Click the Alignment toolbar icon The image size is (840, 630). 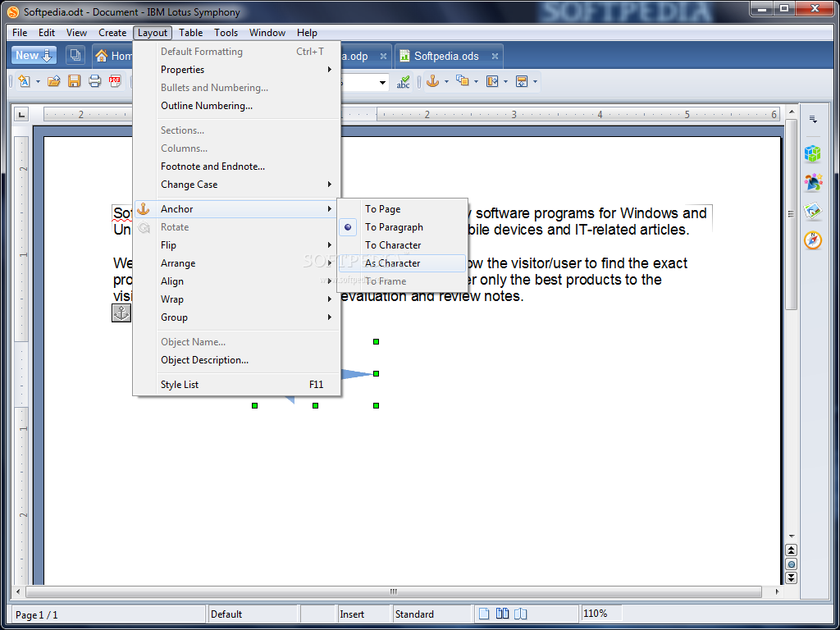click(x=492, y=81)
